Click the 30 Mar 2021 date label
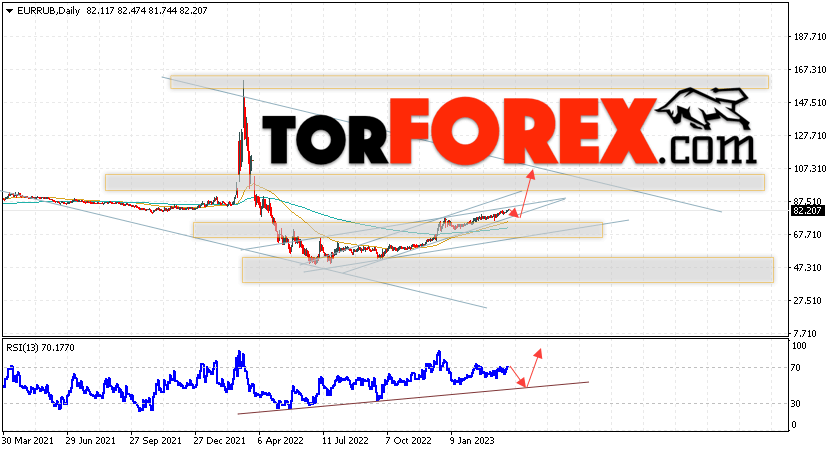The image size is (829, 452). (x=27, y=440)
